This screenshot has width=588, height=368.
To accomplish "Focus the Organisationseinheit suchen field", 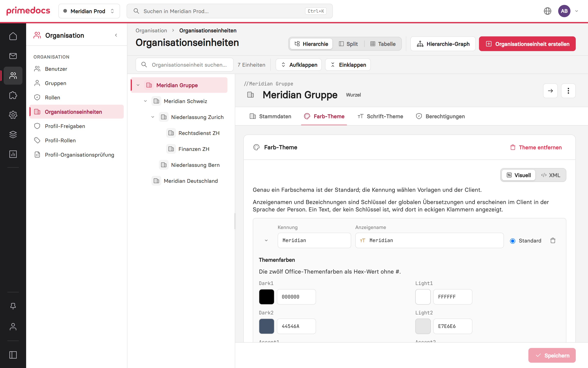I will click(x=184, y=65).
